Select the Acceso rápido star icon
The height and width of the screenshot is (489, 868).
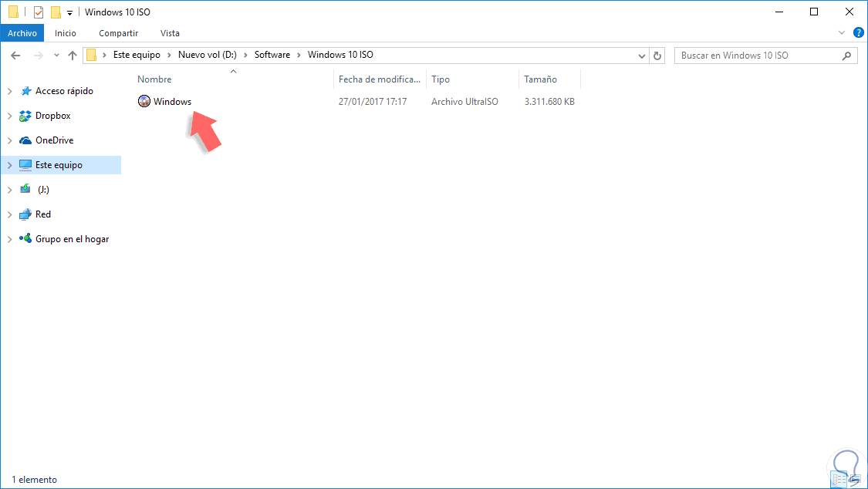pos(25,91)
